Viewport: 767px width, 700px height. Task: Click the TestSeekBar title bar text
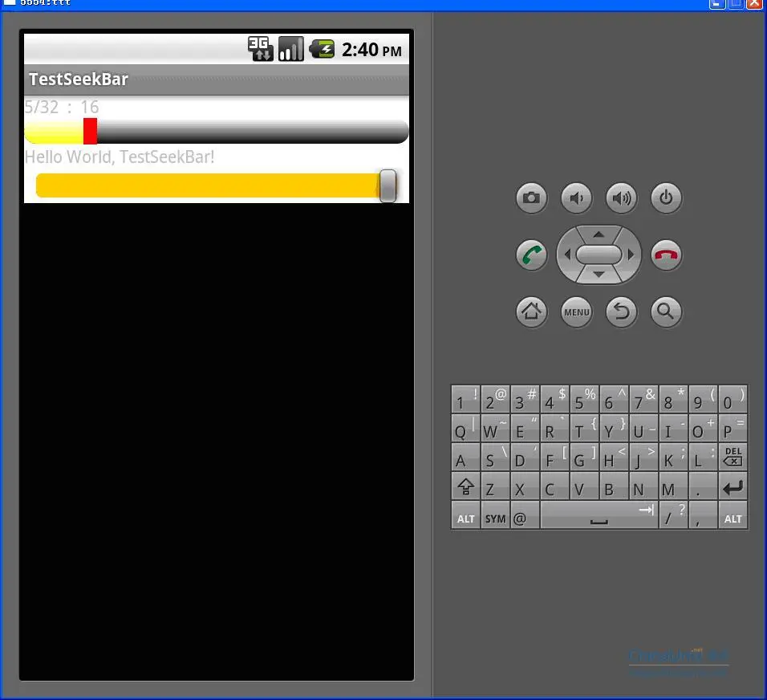pyautogui.click(x=79, y=79)
